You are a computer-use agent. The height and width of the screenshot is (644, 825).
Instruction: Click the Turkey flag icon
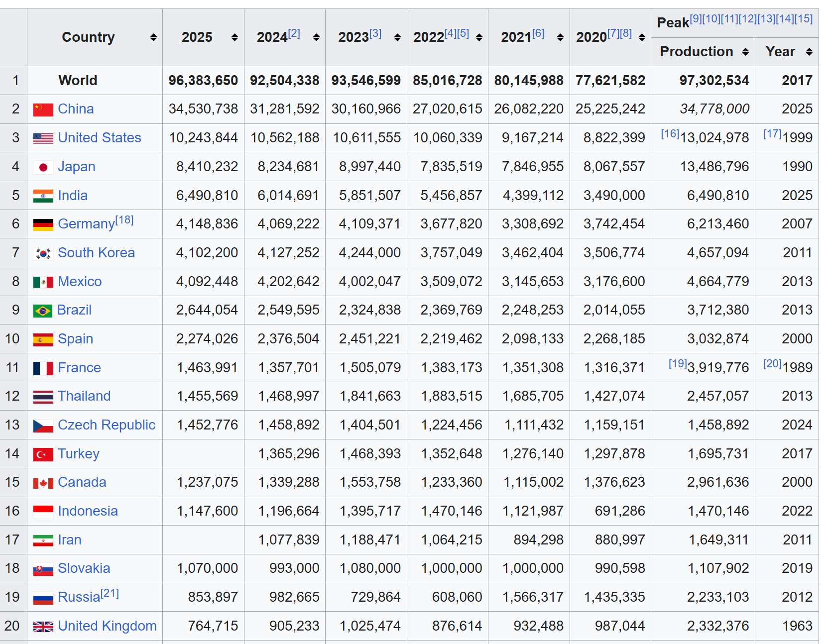[43, 454]
